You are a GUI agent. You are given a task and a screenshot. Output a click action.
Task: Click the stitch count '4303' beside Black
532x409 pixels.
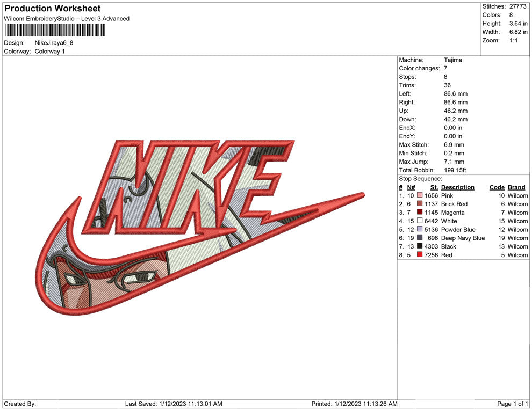click(x=431, y=246)
